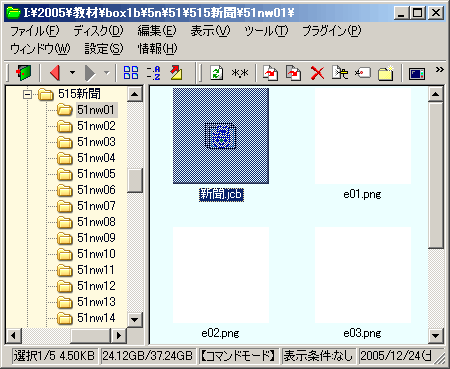450x369 pixels.
Task: Click the green refresh icon
Action: (217, 73)
